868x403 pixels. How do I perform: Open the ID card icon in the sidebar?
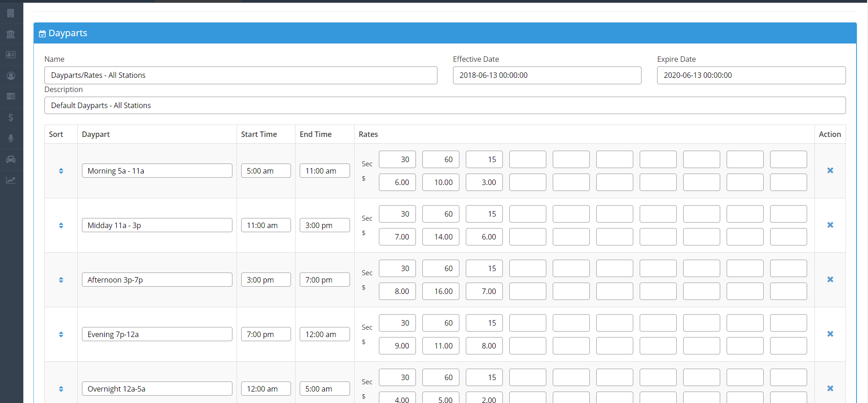(11, 55)
